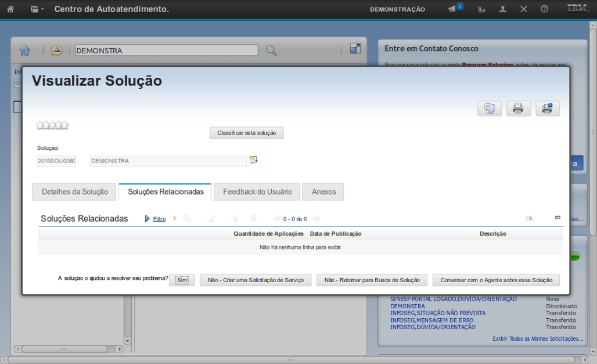The width and height of the screenshot is (597, 364).
Task: Open the notifications megaphone icon
Action: point(452,9)
